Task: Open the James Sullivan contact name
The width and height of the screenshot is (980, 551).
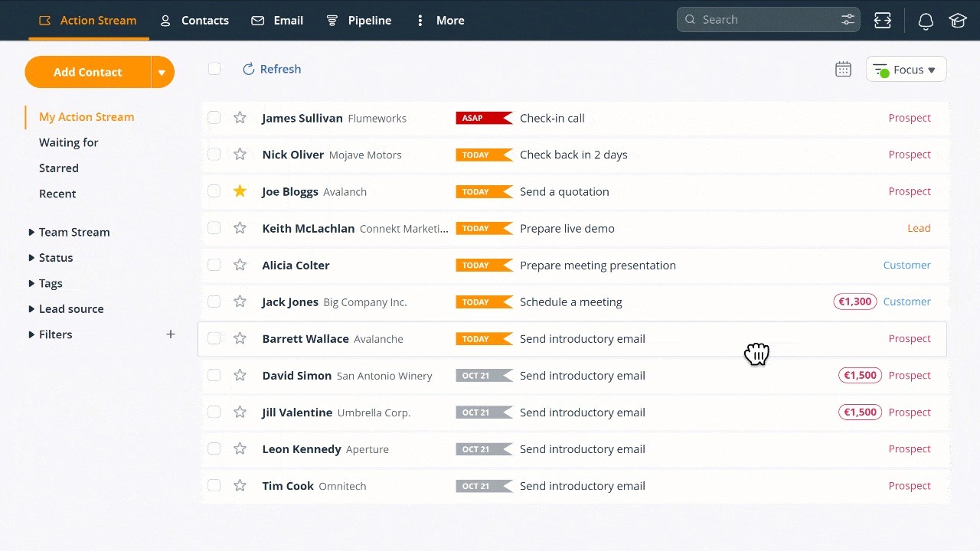Action: pyautogui.click(x=302, y=118)
